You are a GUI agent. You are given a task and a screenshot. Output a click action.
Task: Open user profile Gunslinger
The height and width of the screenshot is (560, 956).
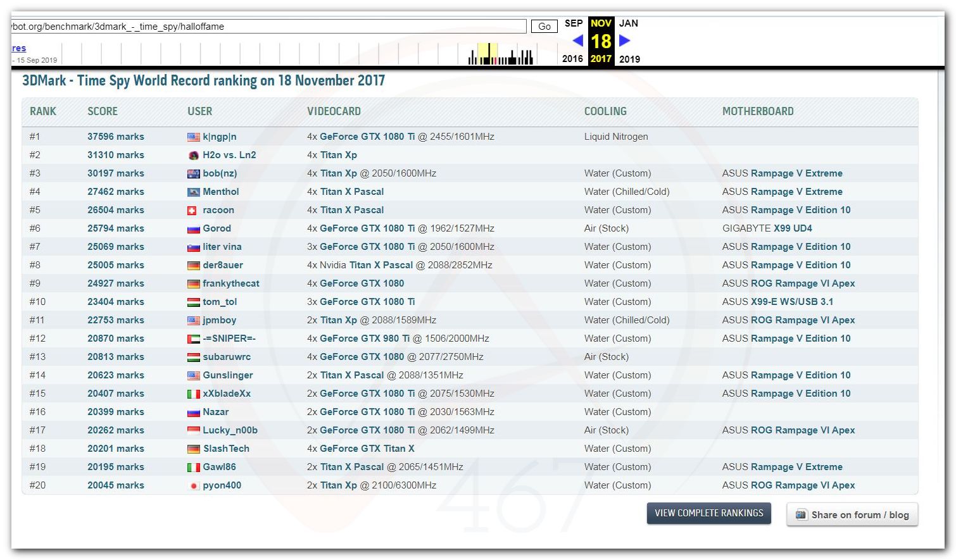(228, 375)
